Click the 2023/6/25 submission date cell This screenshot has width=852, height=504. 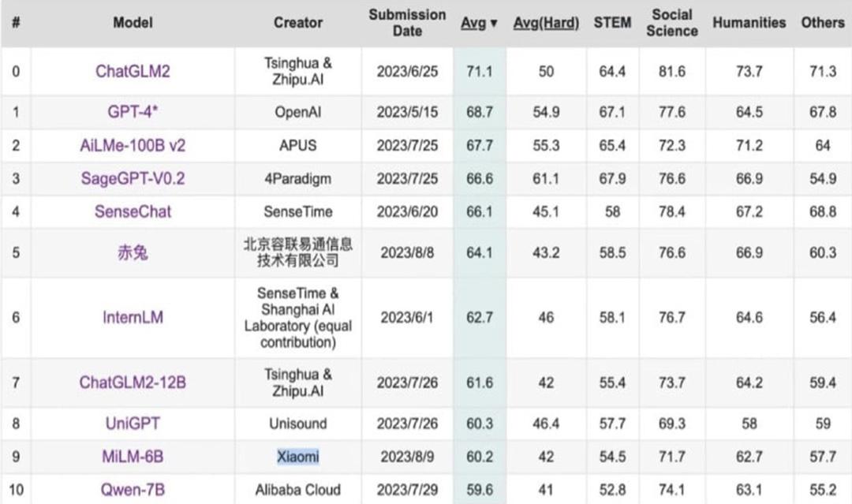(407, 71)
